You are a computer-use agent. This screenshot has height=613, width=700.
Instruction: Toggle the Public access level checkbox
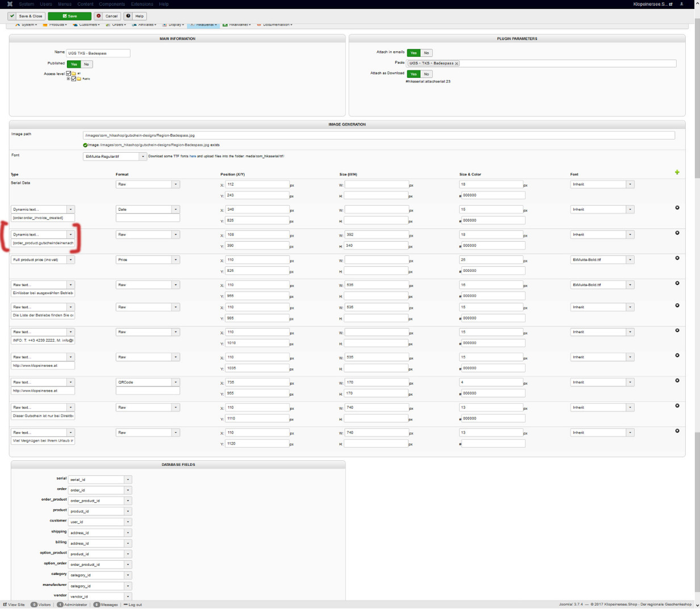click(73, 79)
